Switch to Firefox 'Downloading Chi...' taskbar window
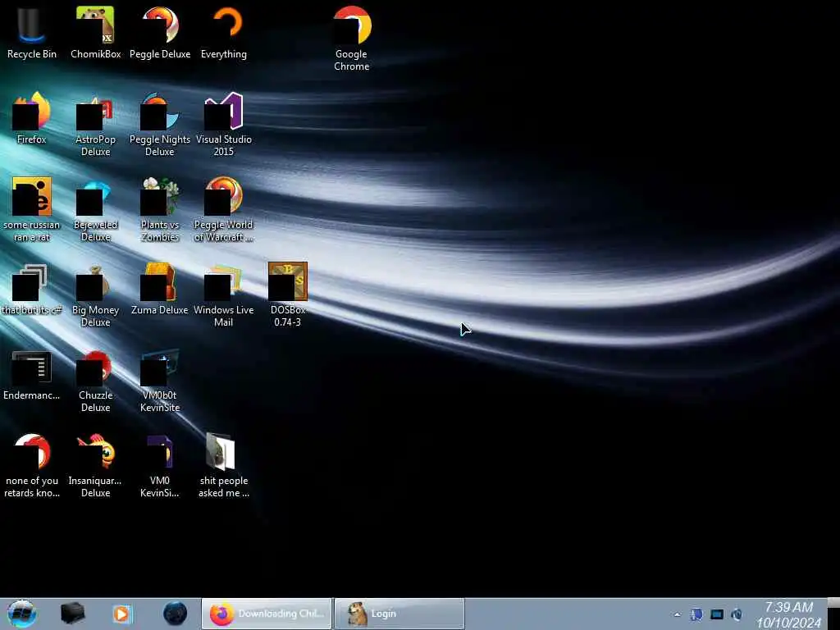840x630 pixels. [x=267, y=614]
